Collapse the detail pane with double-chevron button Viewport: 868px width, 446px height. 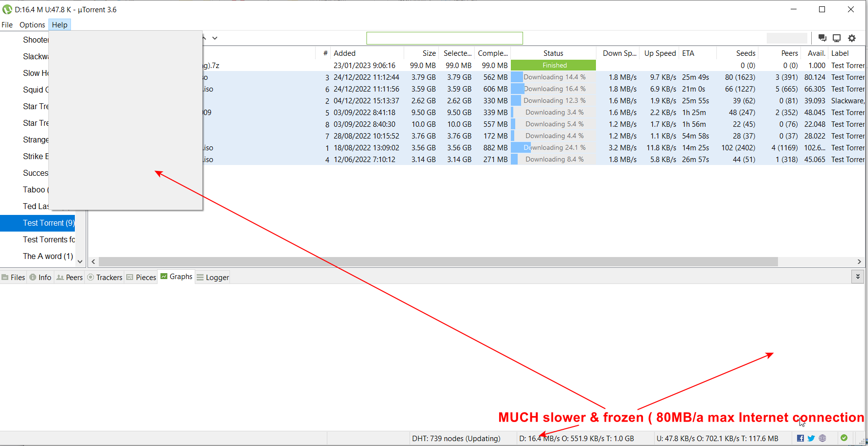(x=858, y=277)
